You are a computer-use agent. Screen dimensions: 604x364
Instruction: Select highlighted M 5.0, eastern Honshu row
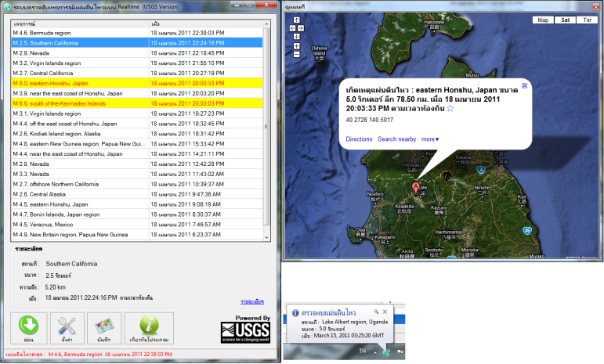[x=137, y=84]
